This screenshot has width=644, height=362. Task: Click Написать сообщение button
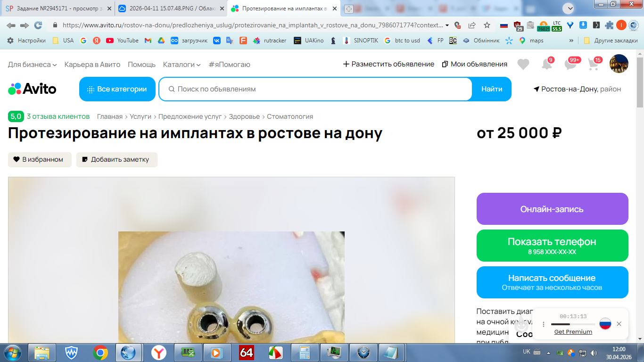tap(553, 282)
